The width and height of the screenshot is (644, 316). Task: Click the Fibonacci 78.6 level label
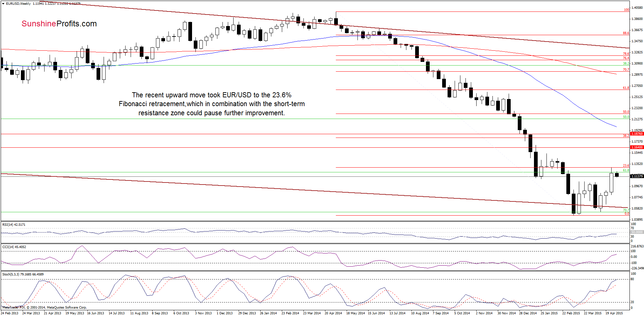click(x=626, y=53)
